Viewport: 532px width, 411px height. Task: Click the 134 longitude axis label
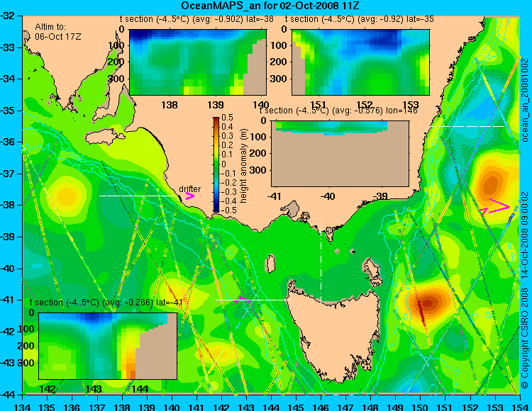click(x=23, y=407)
